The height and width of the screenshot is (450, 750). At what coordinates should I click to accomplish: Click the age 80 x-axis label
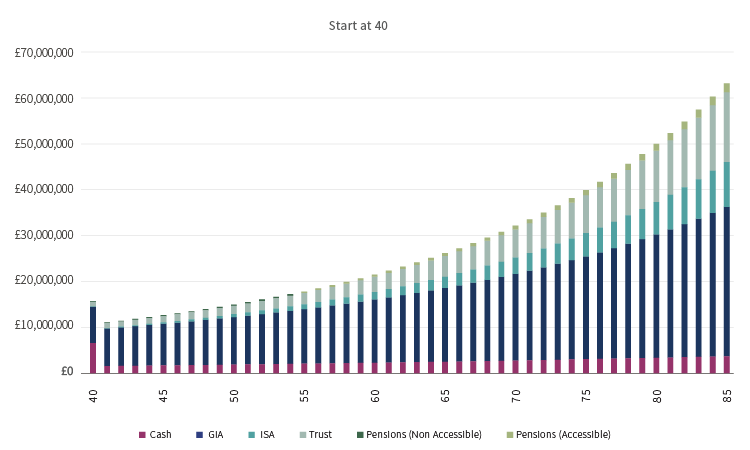(657, 396)
